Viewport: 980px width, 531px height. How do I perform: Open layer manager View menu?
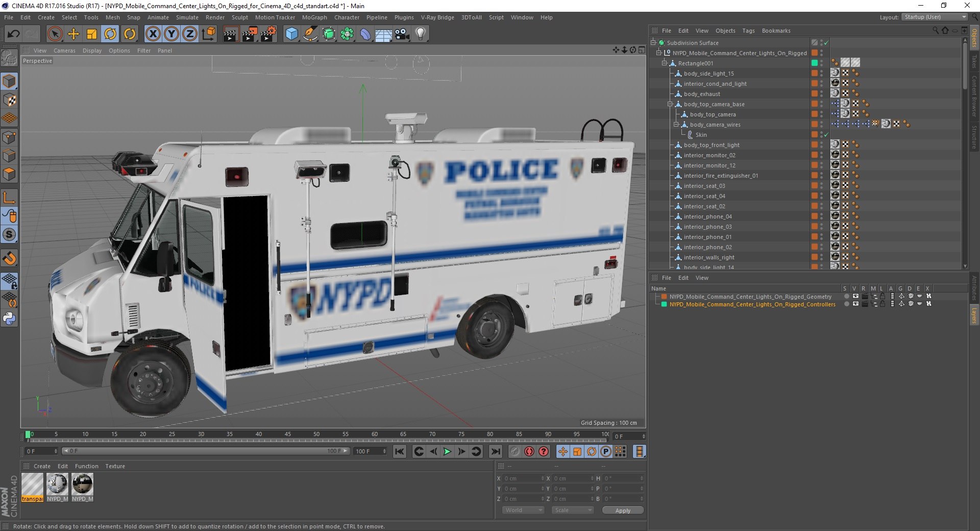coord(702,278)
